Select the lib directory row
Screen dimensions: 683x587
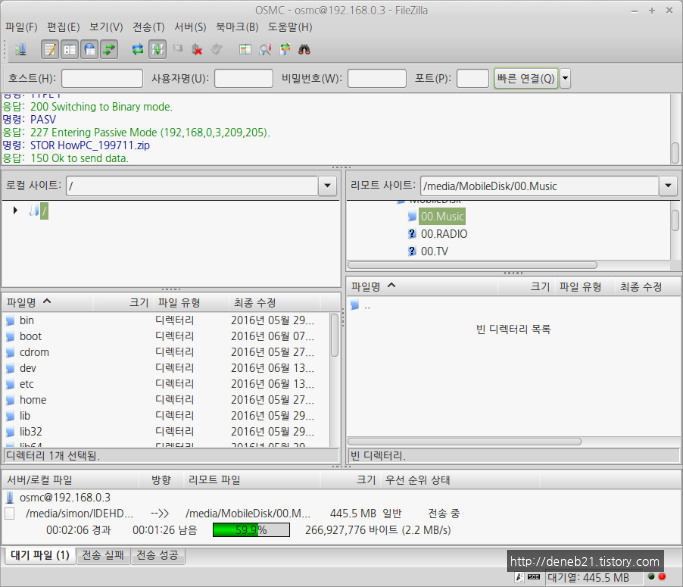click(166, 416)
